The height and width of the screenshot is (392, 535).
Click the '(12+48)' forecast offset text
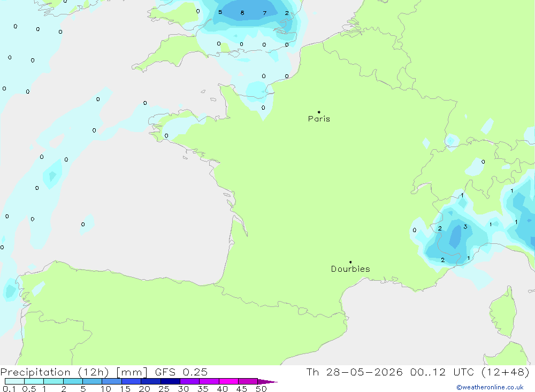tap(506, 372)
